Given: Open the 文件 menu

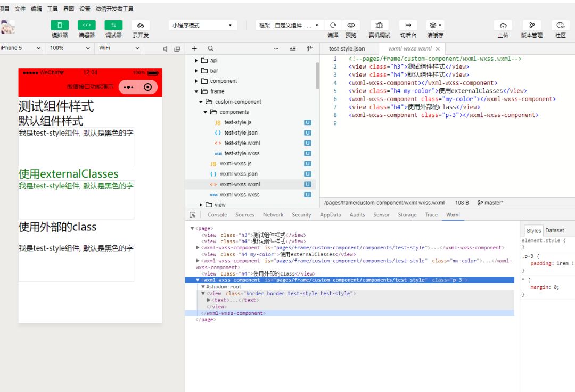Looking at the screenshot, I should pos(20,9).
